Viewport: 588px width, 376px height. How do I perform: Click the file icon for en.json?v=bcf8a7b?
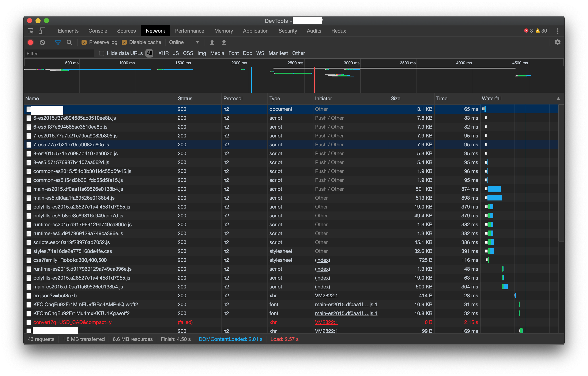coord(29,296)
